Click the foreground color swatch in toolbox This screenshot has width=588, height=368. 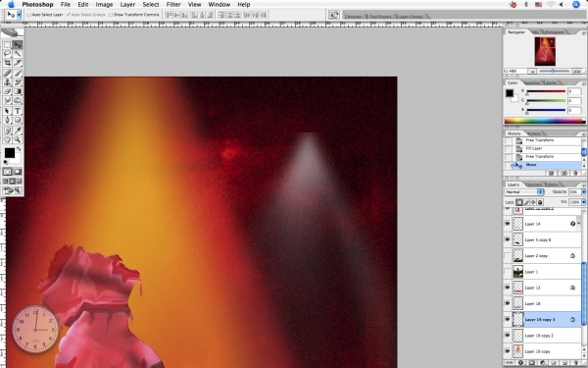click(x=10, y=153)
